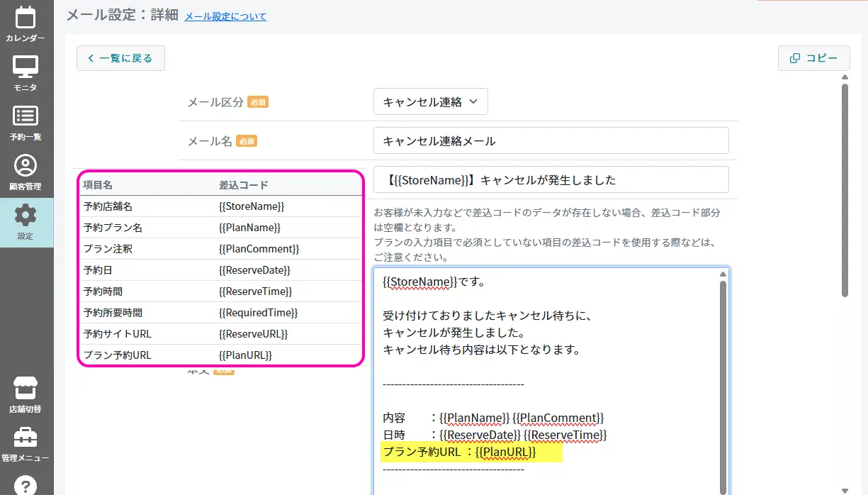Click the {{StoreName}} code in the table

(252, 206)
